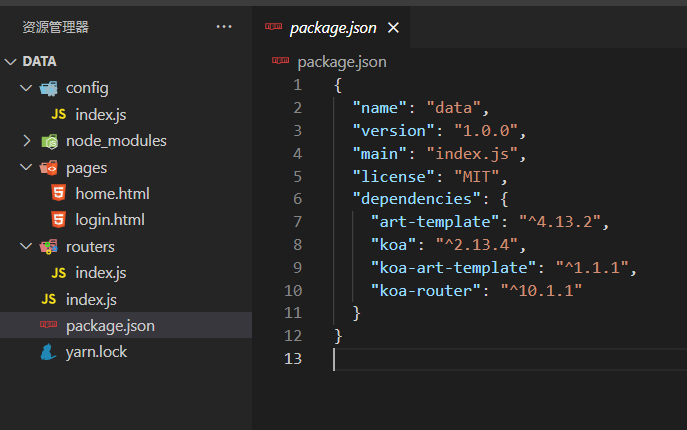
Task: Click the routers folder icon
Action: click(x=48, y=246)
